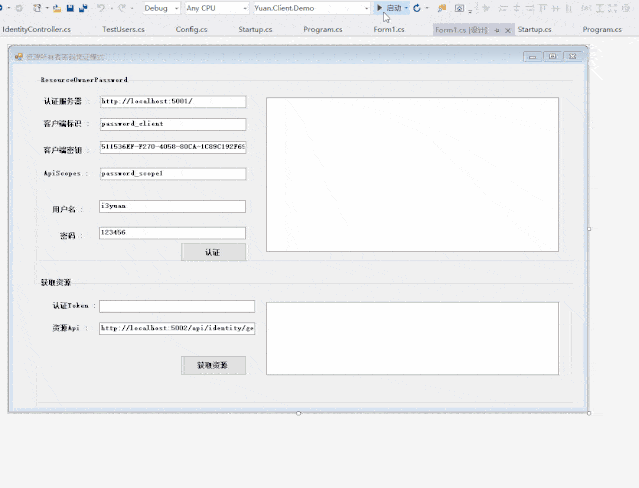Click the 获取资源 button
This screenshot has width=639, height=488.
[213, 365]
